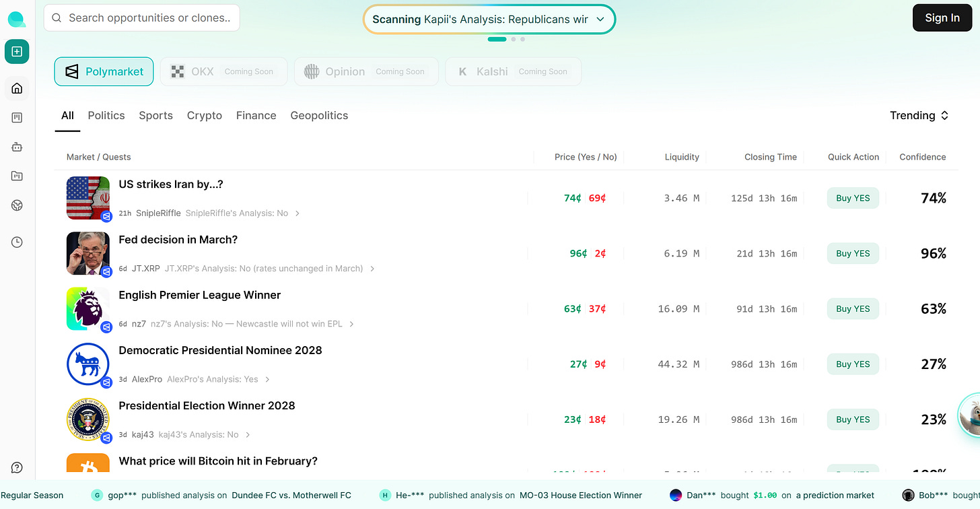
Task: Open US strikes Iran by...? market title
Action: 171,184
